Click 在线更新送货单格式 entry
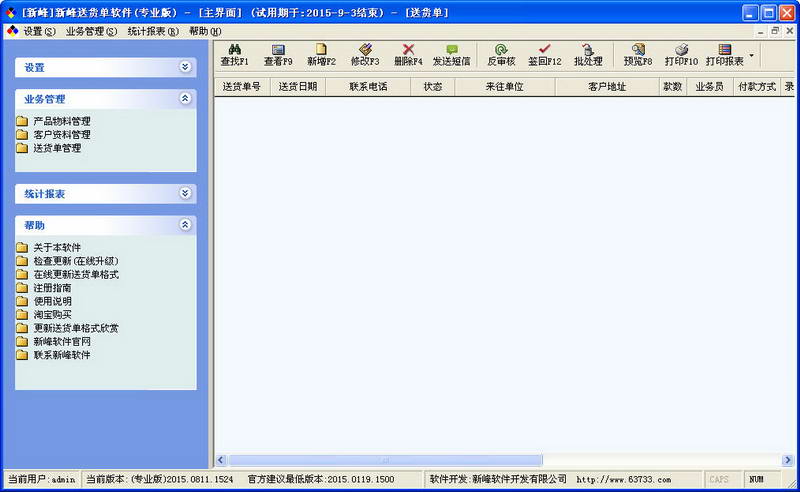The height and width of the screenshot is (492, 800). tap(67, 275)
